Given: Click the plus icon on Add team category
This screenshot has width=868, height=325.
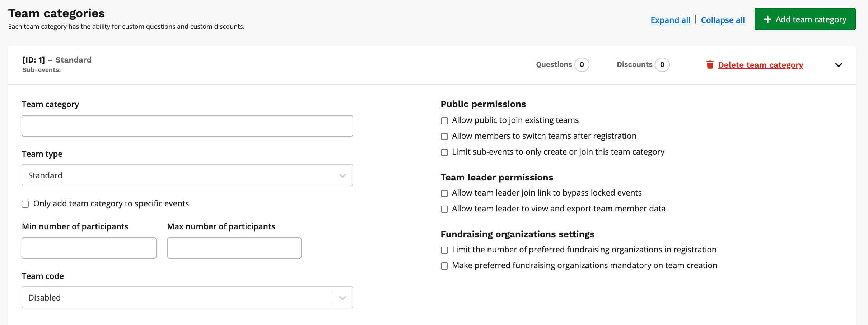Looking at the screenshot, I should pyautogui.click(x=767, y=19).
